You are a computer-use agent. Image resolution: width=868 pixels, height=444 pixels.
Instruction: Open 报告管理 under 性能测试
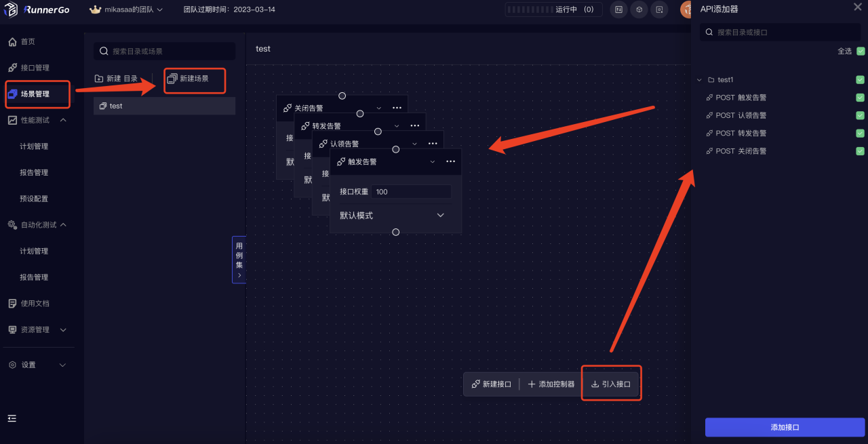pos(34,173)
